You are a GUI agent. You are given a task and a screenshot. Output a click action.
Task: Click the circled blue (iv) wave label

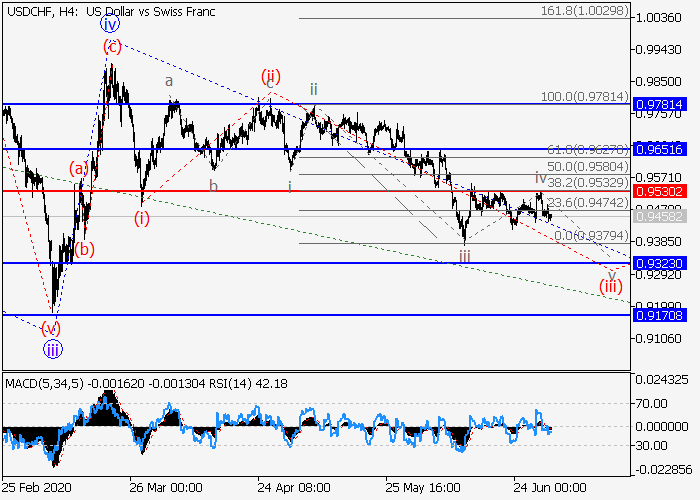coord(109,23)
